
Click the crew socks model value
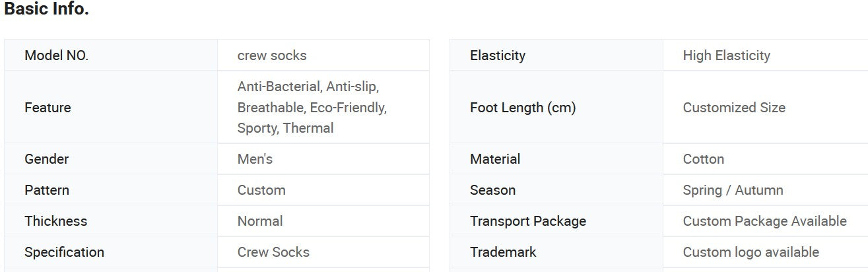click(x=272, y=55)
